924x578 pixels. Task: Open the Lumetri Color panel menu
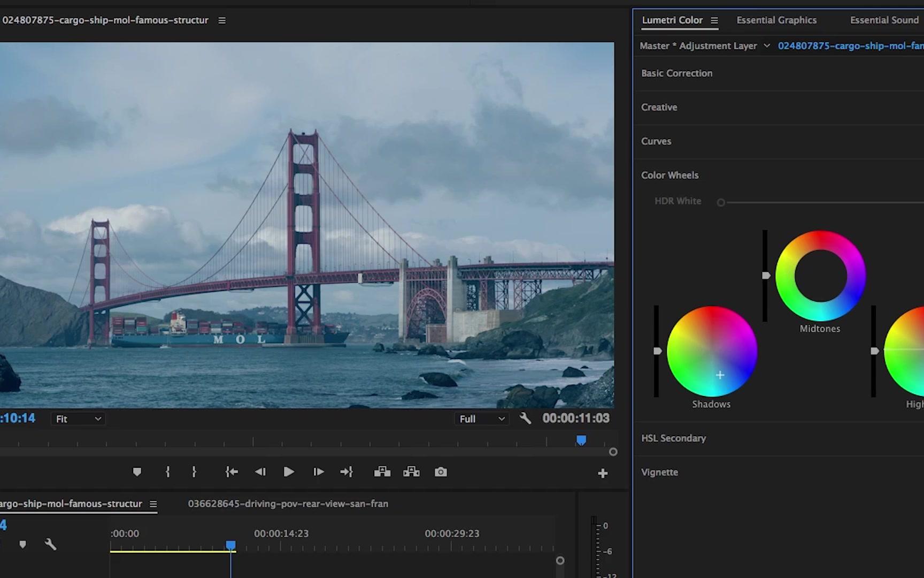(x=714, y=20)
